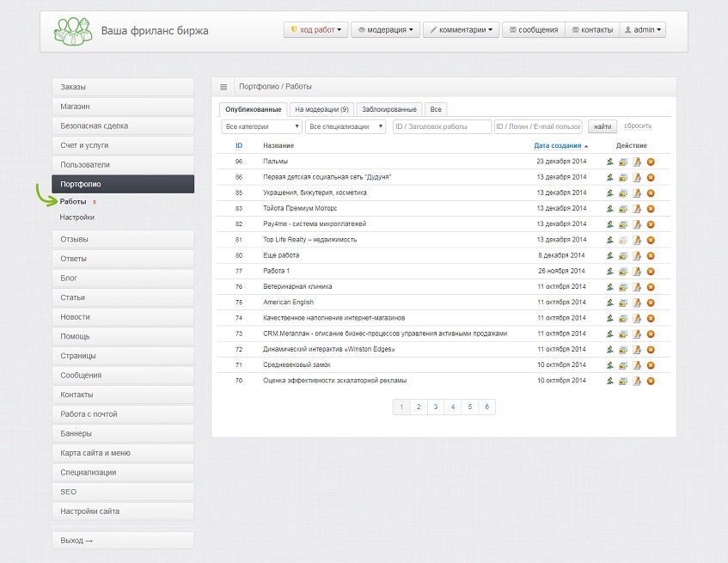Screen dimensions: 728x563
Task: Click the freelance exchange logo
Action: [x=73, y=31]
